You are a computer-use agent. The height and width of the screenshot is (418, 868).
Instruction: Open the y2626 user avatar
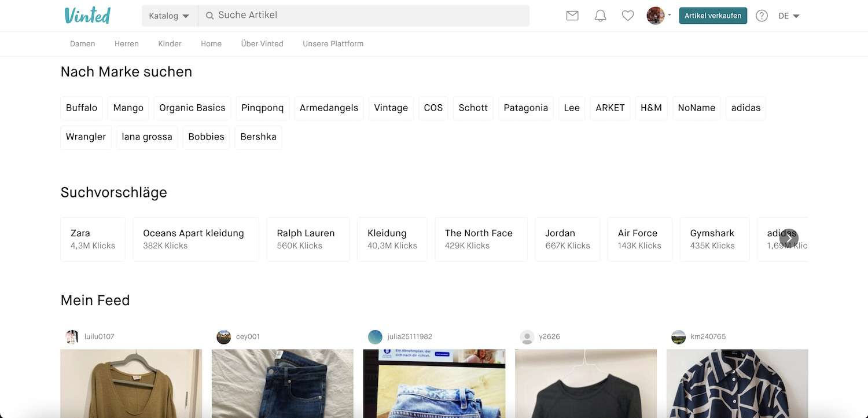coord(527,337)
